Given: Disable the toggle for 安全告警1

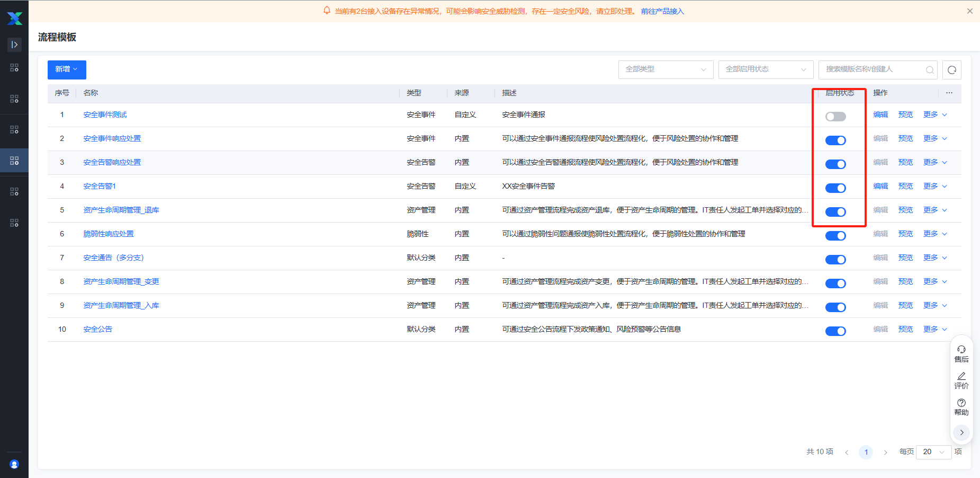Looking at the screenshot, I should 835,188.
